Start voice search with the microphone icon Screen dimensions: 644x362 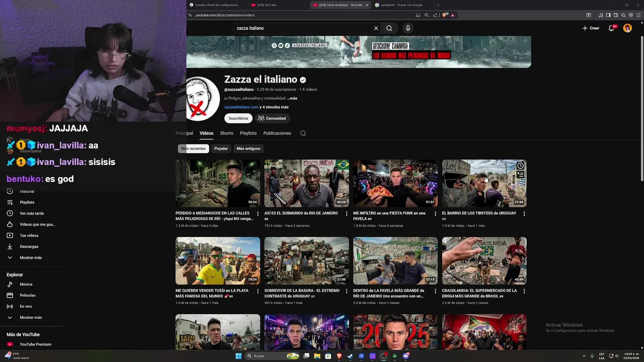pos(408,28)
